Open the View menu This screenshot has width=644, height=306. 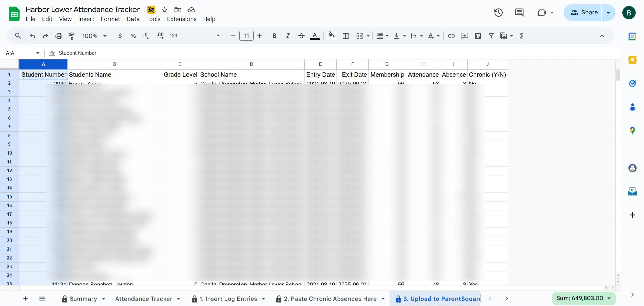[65, 19]
